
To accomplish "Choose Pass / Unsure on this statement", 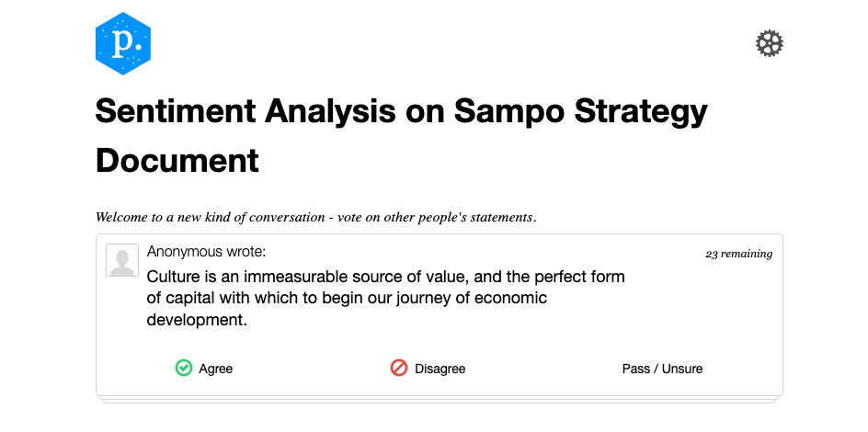I will pos(662,369).
